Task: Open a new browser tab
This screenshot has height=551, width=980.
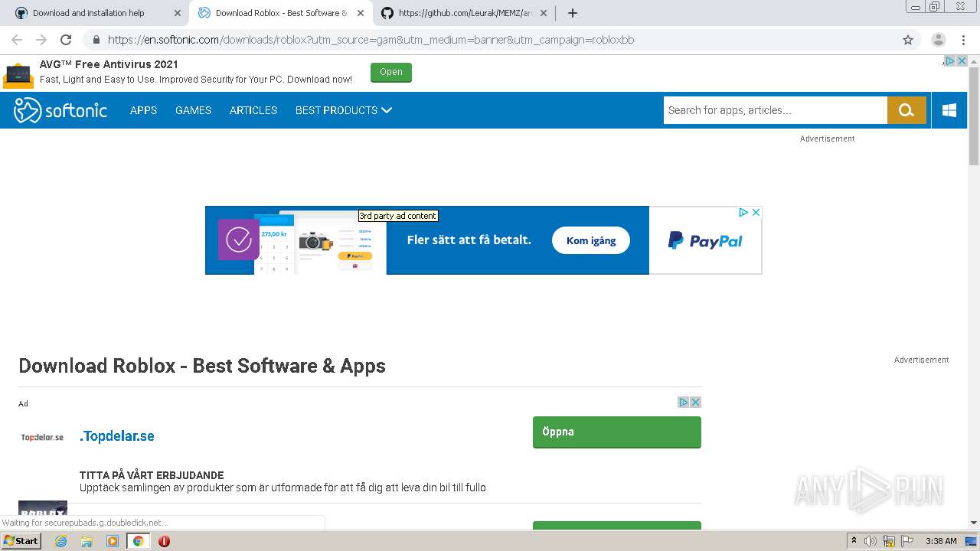Action: pos(572,13)
